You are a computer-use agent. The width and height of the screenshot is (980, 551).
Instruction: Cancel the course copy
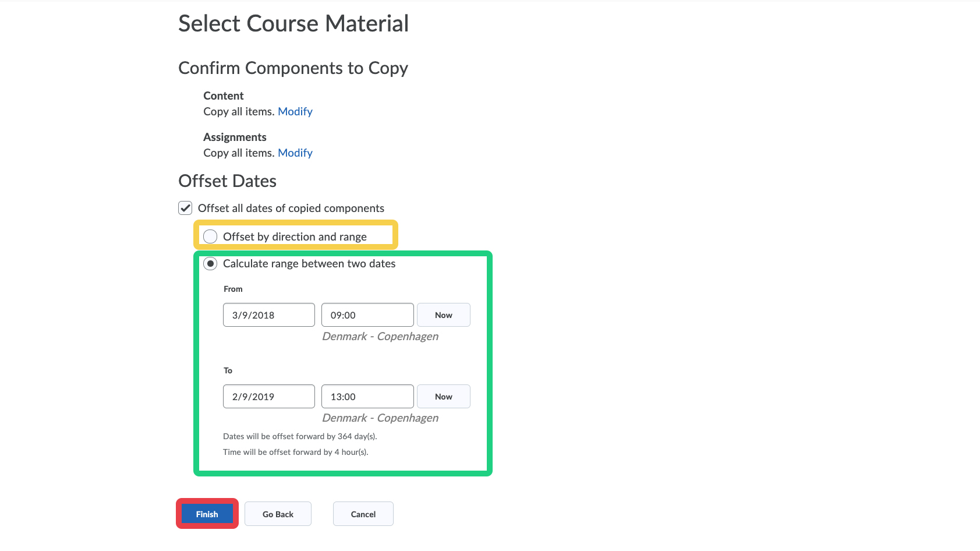click(363, 514)
